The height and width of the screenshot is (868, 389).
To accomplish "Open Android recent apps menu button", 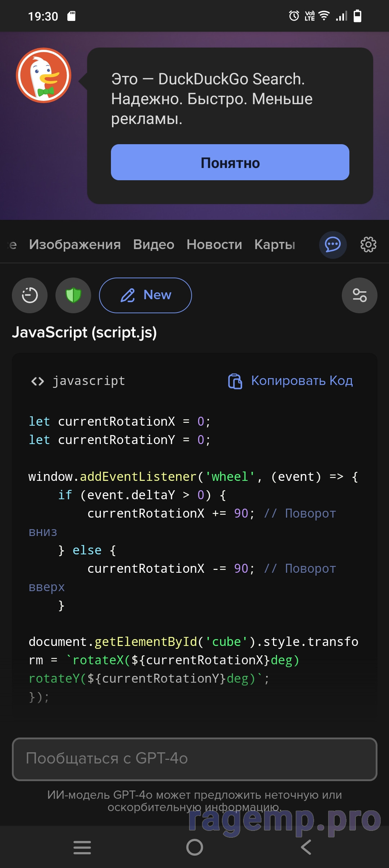I will coord(82,847).
